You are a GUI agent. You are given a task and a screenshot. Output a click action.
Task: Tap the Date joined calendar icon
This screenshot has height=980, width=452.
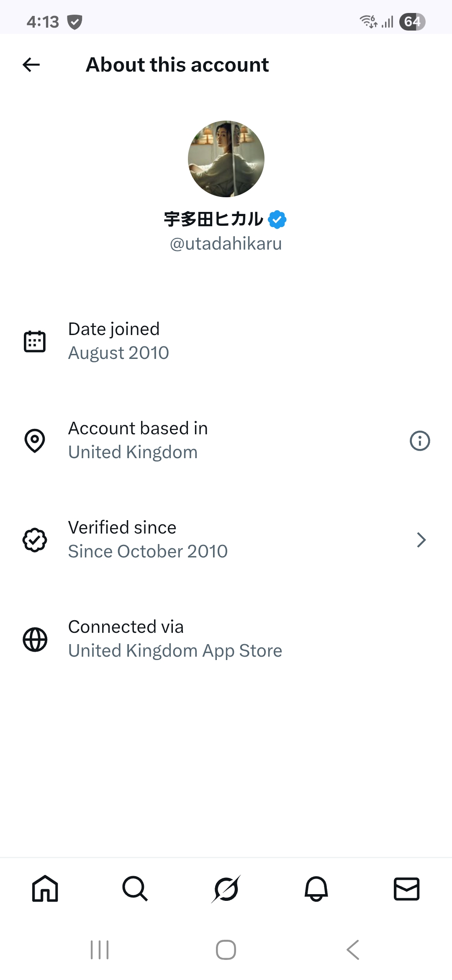(x=35, y=341)
